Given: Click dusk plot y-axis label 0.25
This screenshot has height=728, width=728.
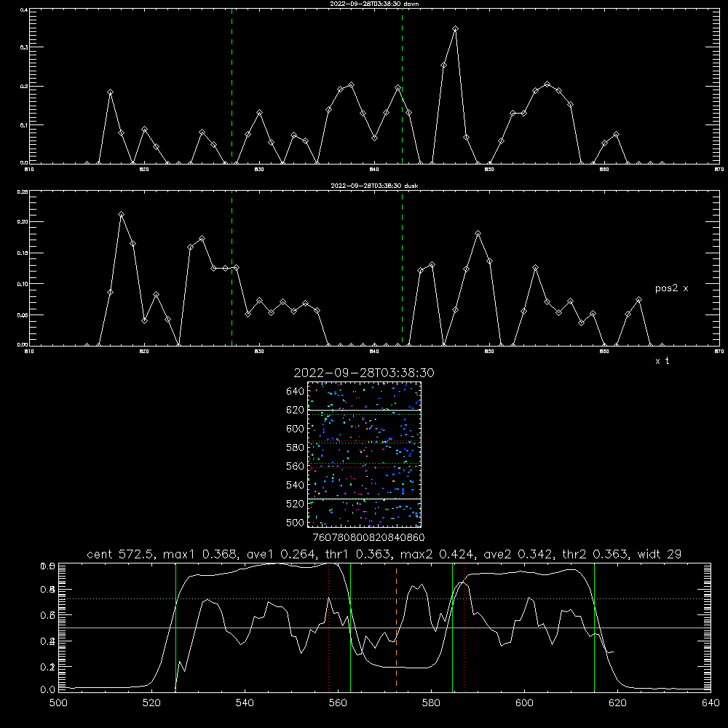Looking at the screenshot, I should click(23, 191).
